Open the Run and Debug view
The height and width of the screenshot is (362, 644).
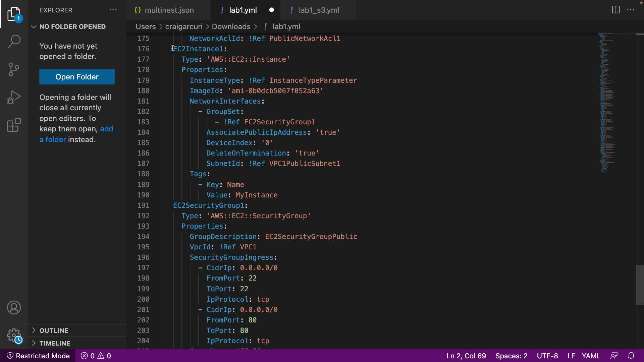(14, 97)
